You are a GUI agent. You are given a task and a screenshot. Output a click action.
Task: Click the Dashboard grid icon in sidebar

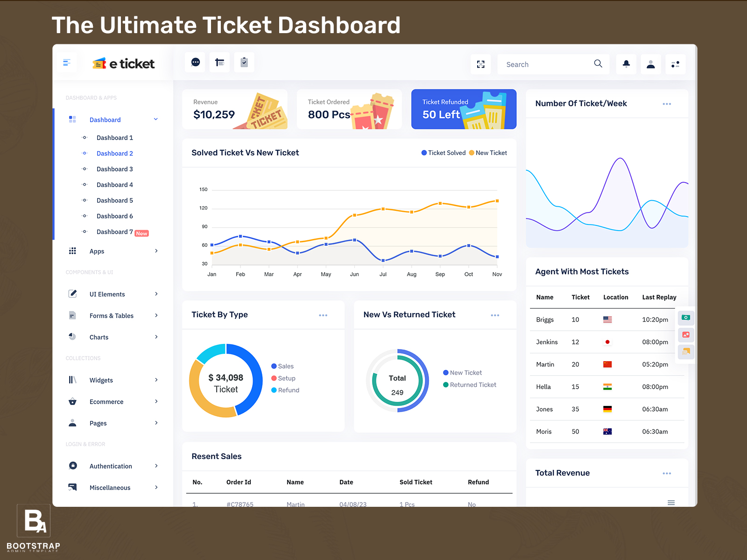[x=72, y=119]
